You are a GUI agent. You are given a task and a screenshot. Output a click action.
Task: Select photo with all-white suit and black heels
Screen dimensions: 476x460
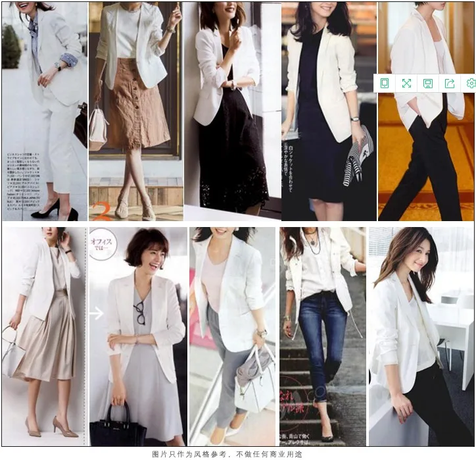click(x=45, y=111)
